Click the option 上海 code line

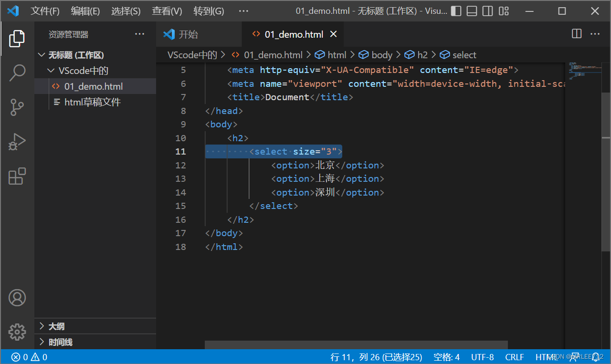328,178
